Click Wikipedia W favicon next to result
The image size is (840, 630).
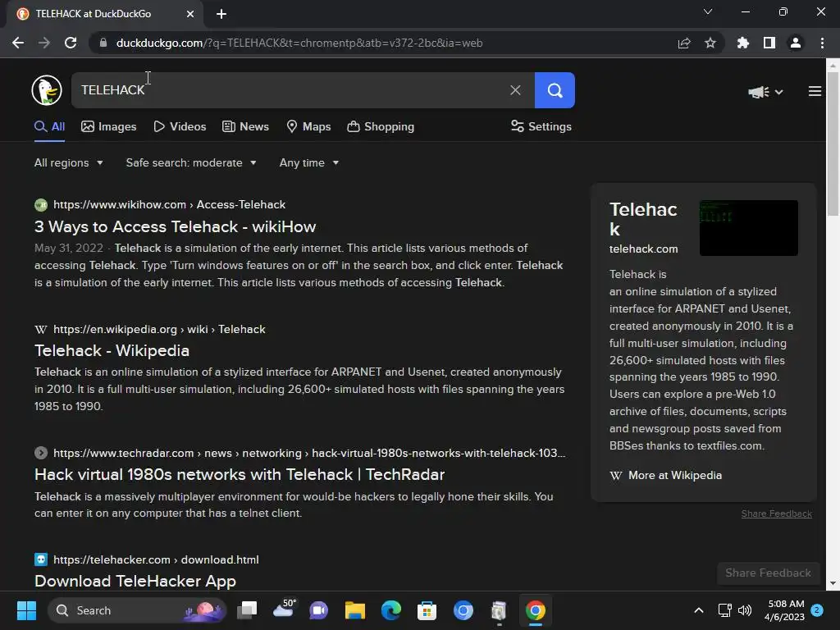pyautogui.click(x=41, y=330)
